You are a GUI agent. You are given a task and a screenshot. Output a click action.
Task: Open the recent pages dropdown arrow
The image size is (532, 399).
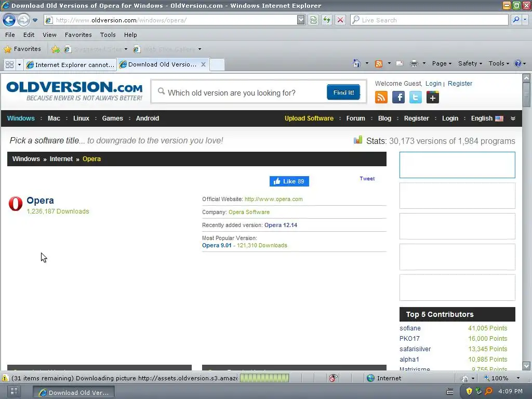[x=35, y=20]
